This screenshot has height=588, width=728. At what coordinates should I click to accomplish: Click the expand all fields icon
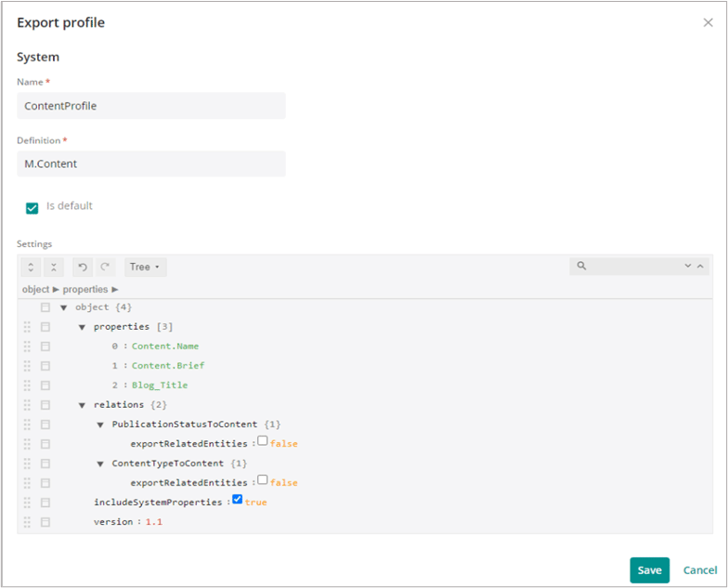[31, 268]
